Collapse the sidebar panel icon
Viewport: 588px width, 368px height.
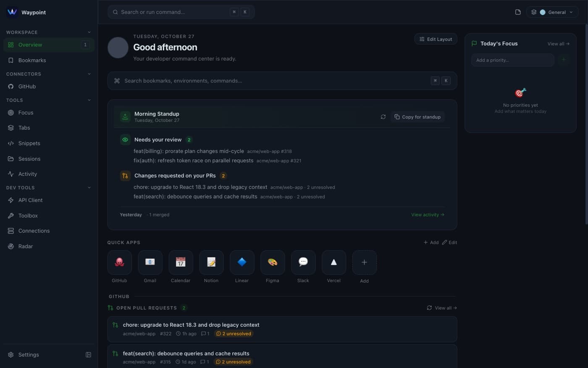88,355
